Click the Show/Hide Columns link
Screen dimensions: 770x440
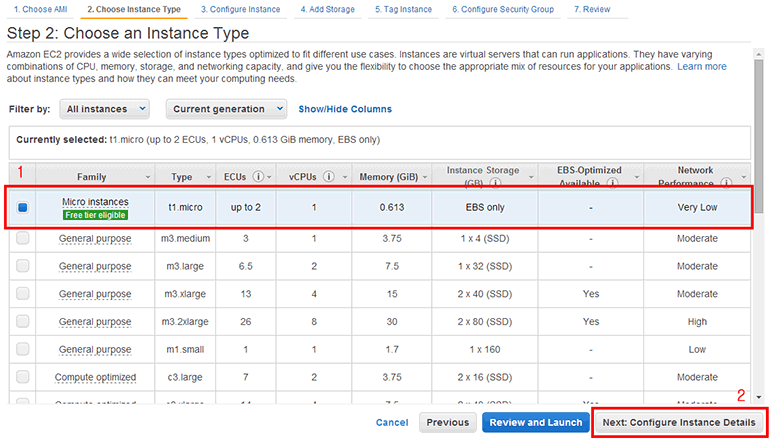[345, 109]
